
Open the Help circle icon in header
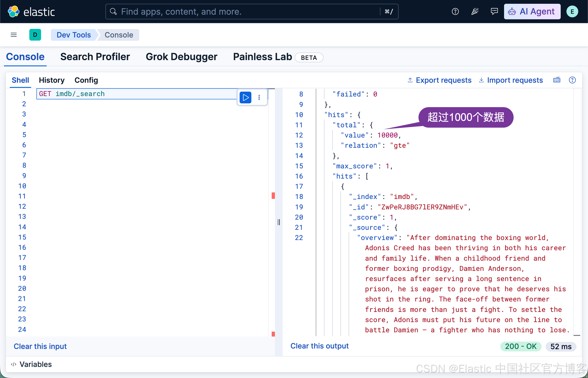point(455,12)
